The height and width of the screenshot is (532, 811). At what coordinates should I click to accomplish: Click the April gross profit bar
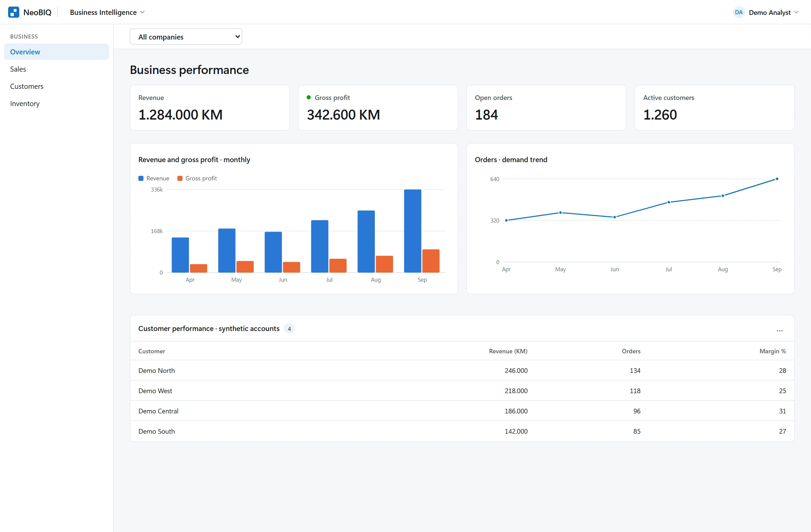tap(198, 269)
